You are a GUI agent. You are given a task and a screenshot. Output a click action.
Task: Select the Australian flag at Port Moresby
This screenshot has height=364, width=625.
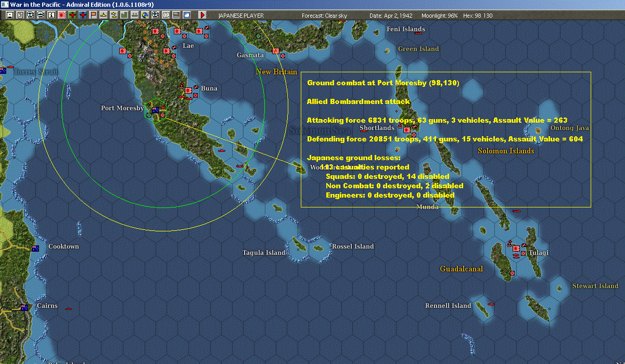[155, 110]
